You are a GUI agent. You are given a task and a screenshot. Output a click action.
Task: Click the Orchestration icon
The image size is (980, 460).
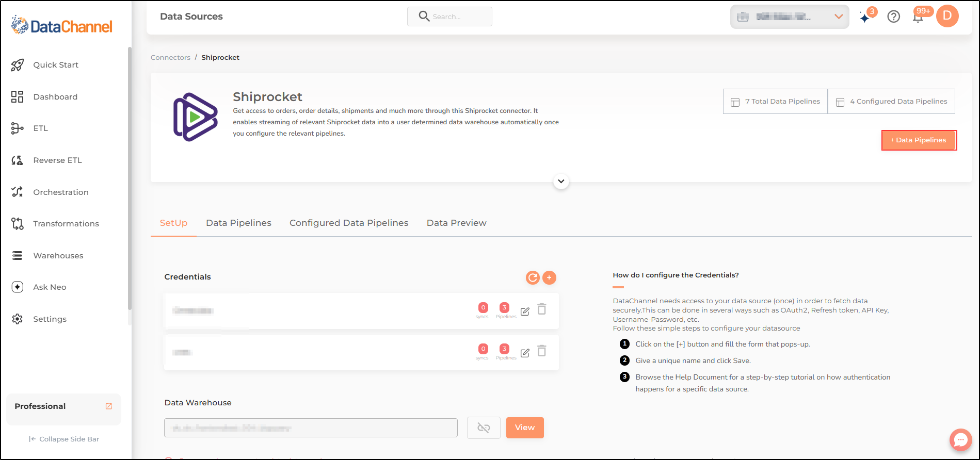click(x=18, y=192)
